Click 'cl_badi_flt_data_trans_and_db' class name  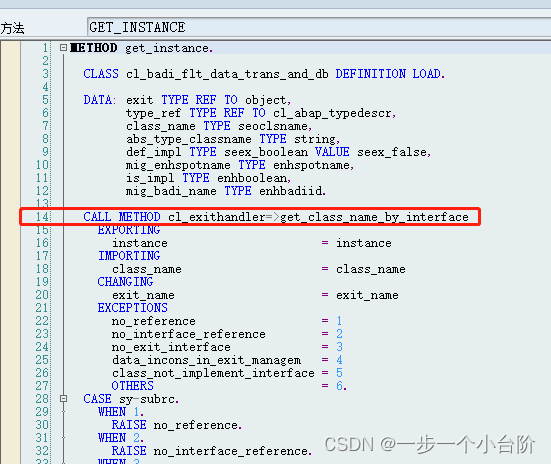click(227, 74)
